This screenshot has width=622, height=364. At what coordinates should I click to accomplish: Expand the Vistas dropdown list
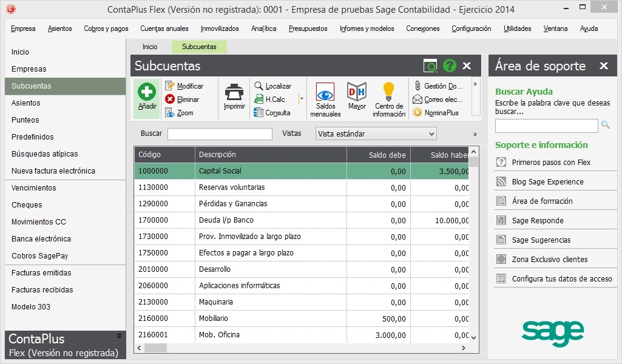431,134
